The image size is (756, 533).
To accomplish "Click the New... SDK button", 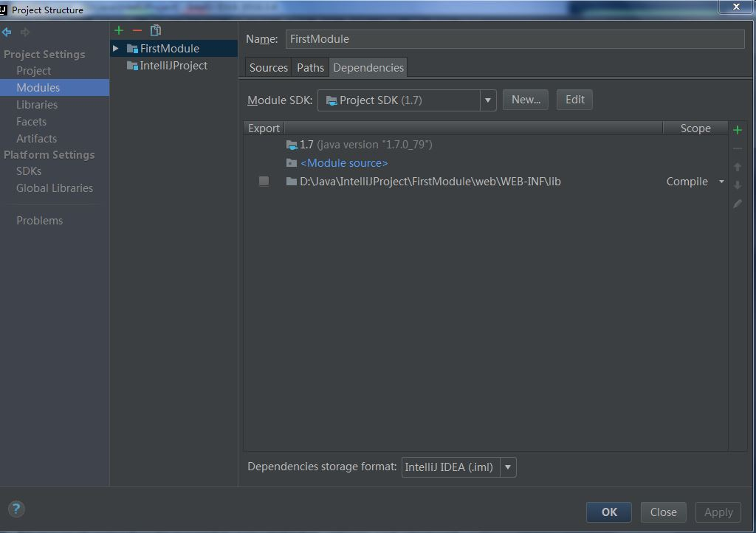I will click(526, 100).
